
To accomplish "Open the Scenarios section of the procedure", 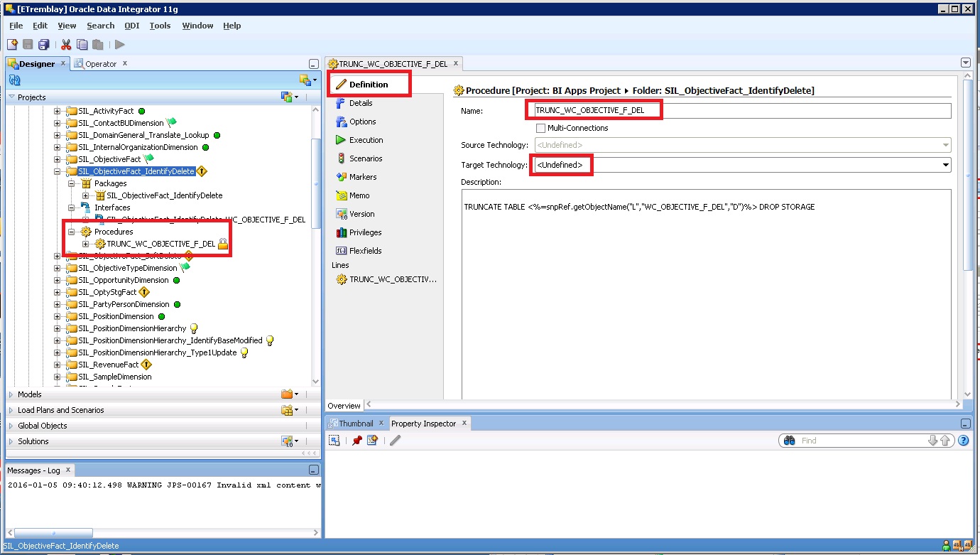I will click(366, 158).
